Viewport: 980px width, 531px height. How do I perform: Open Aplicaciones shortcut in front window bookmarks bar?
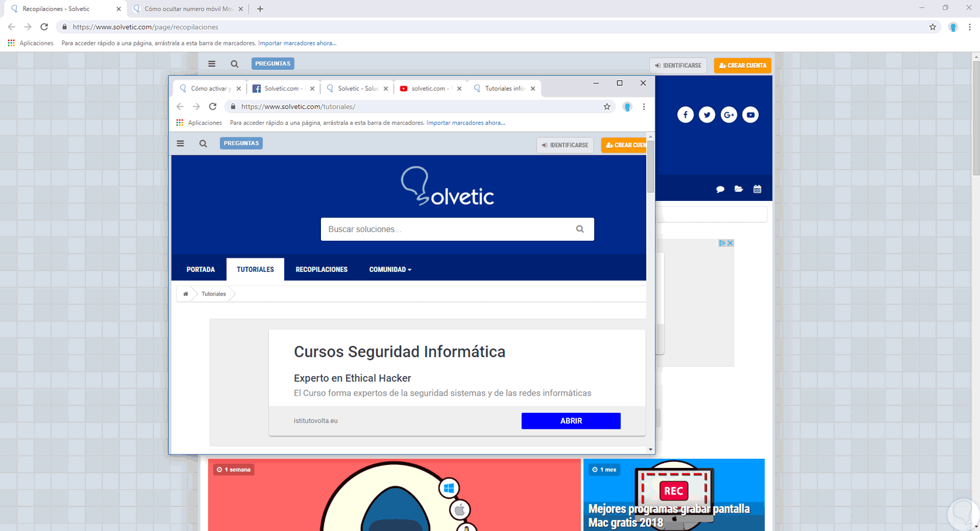199,123
